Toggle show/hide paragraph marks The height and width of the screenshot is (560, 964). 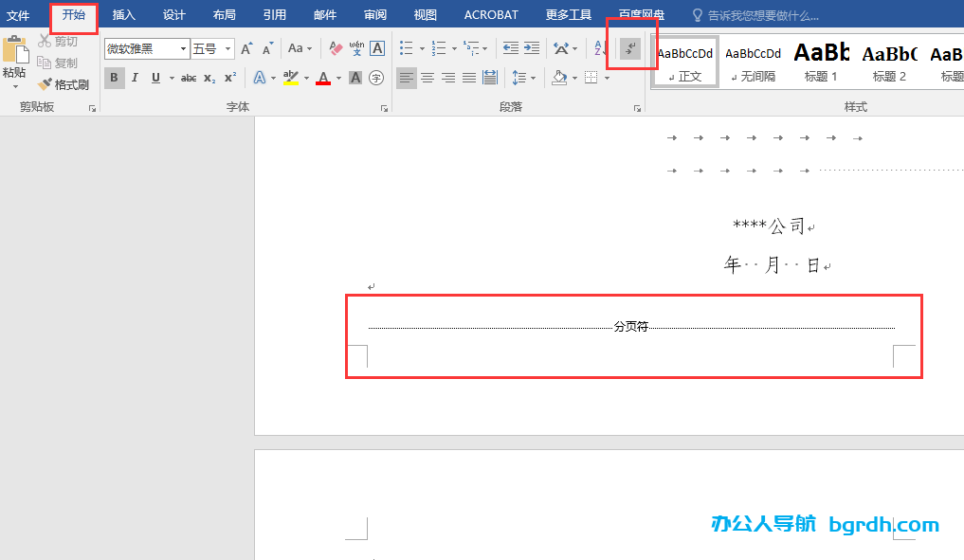click(x=631, y=47)
